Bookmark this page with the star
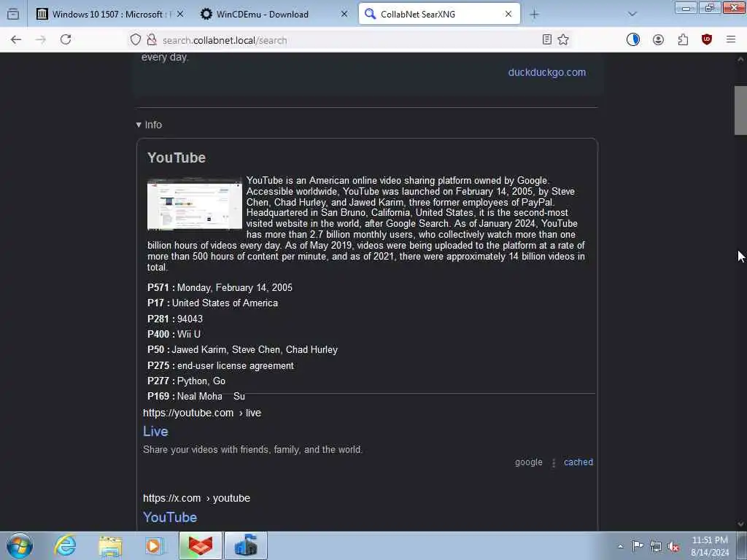This screenshot has height=560, width=747. 563,40
